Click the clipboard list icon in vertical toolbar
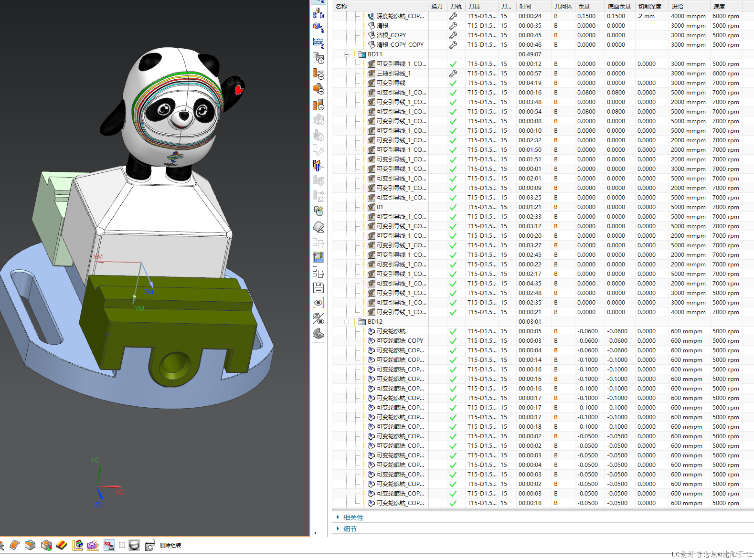The image size is (754, 560). (319, 211)
